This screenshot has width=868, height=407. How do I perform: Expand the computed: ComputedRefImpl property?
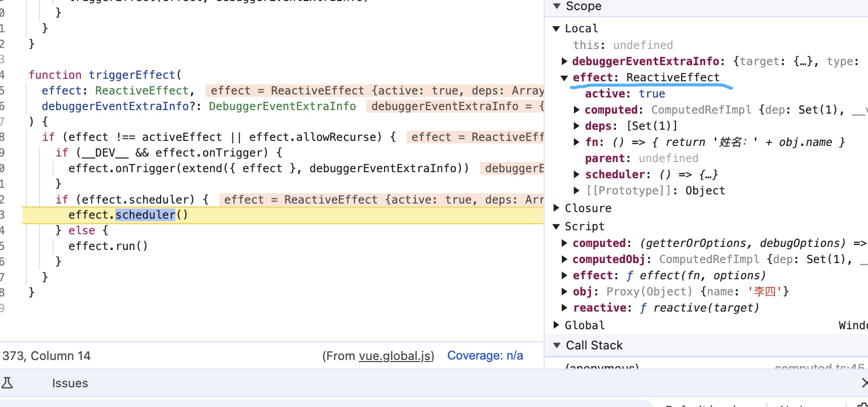tap(577, 110)
